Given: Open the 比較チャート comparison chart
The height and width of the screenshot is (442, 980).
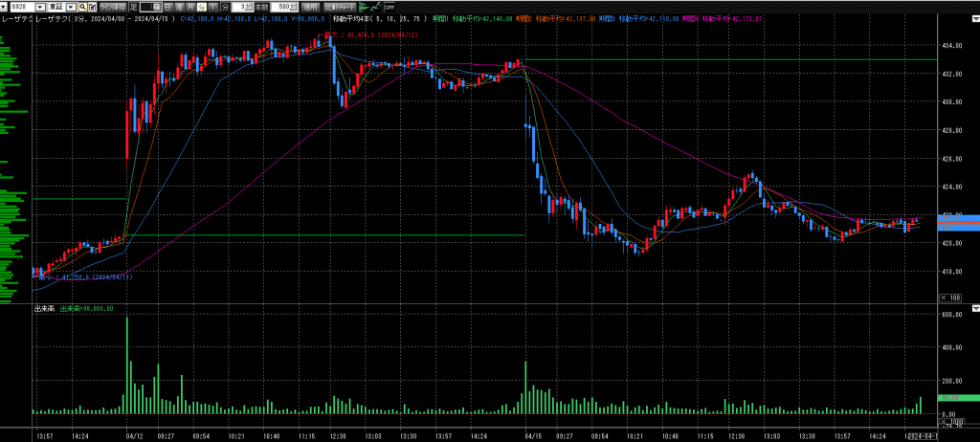Looking at the screenshot, I should 340,7.
